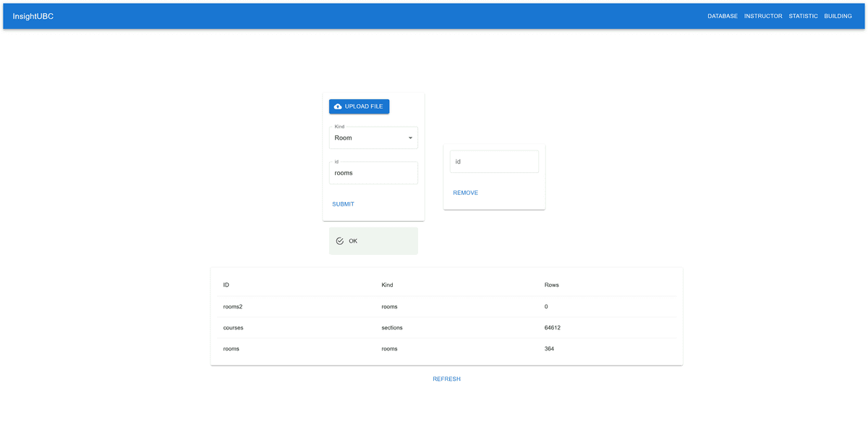The width and height of the screenshot is (868, 425).
Task: Click the 364 rows value
Action: [x=549, y=349]
